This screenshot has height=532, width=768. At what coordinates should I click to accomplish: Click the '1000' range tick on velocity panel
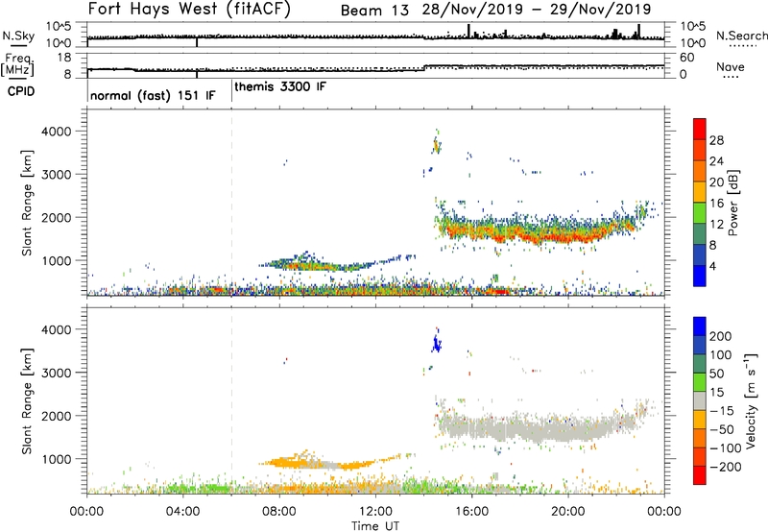click(x=56, y=459)
